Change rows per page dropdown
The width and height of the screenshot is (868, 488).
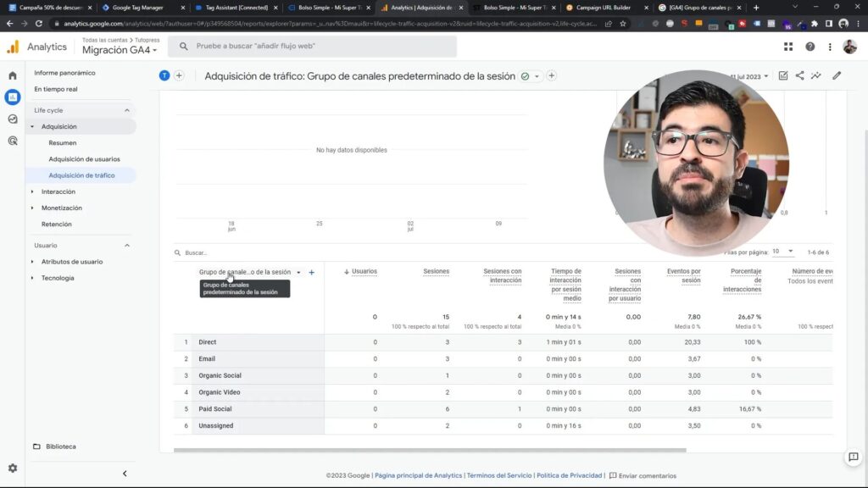(x=782, y=252)
